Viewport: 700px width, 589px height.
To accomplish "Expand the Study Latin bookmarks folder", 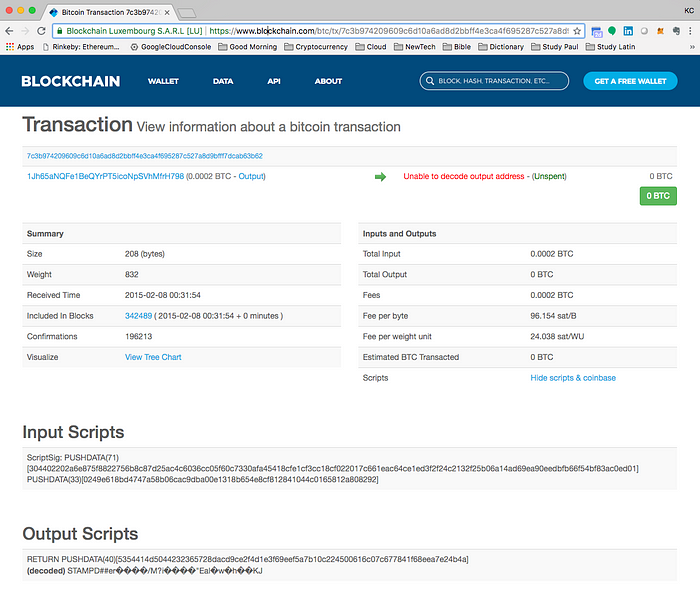I will (610, 46).
